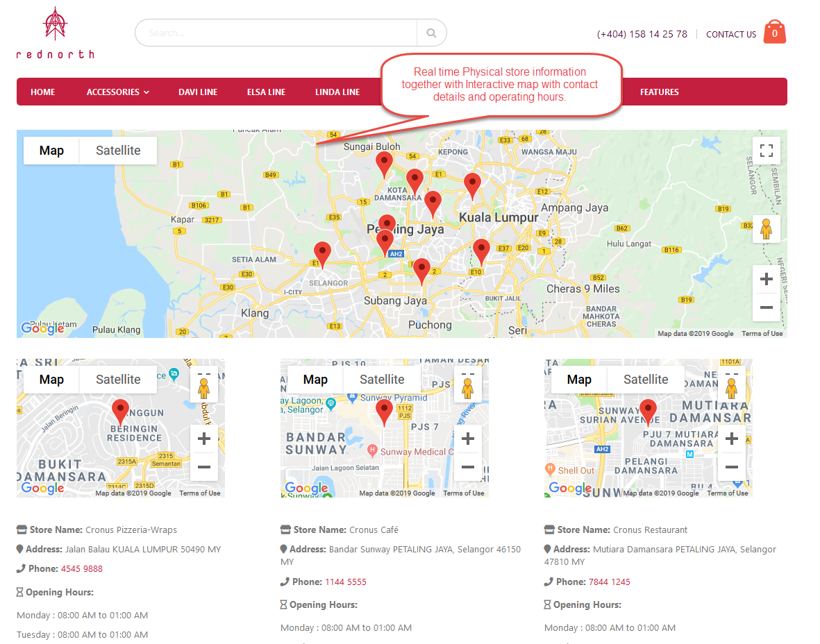Viewport: 820px width, 644px height.
Task: Click the Sunway Pyramid label on Café map
Action: 393,398
